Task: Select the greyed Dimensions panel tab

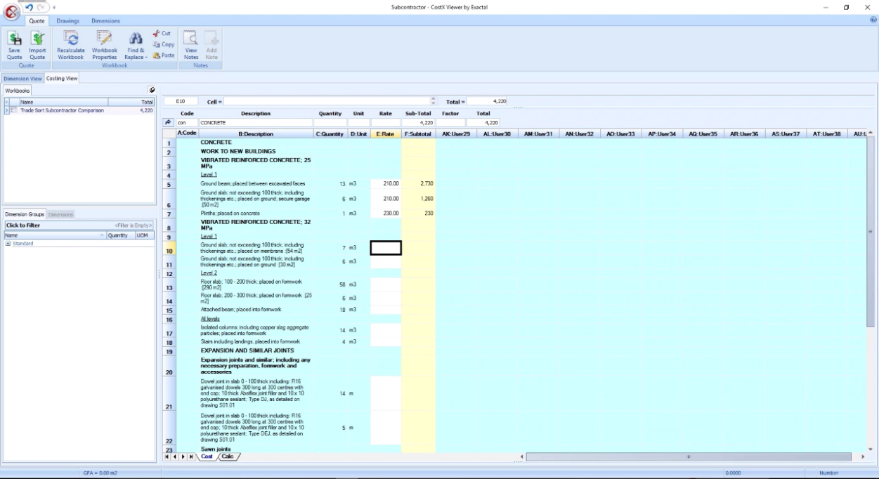Action: [x=61, y=214]
